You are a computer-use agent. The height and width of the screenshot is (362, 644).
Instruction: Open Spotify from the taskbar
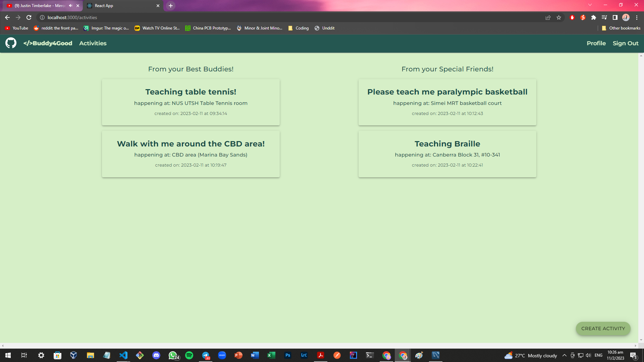point(189,355)
